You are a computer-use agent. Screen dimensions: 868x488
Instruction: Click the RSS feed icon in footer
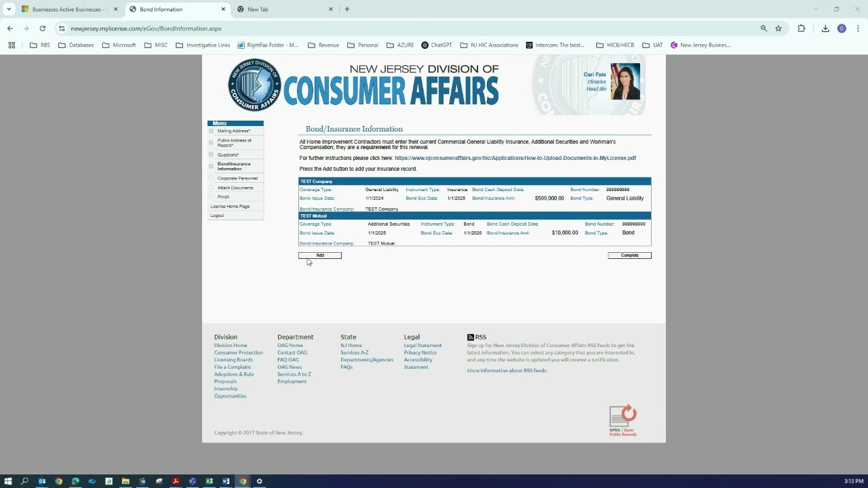(471, 337)
